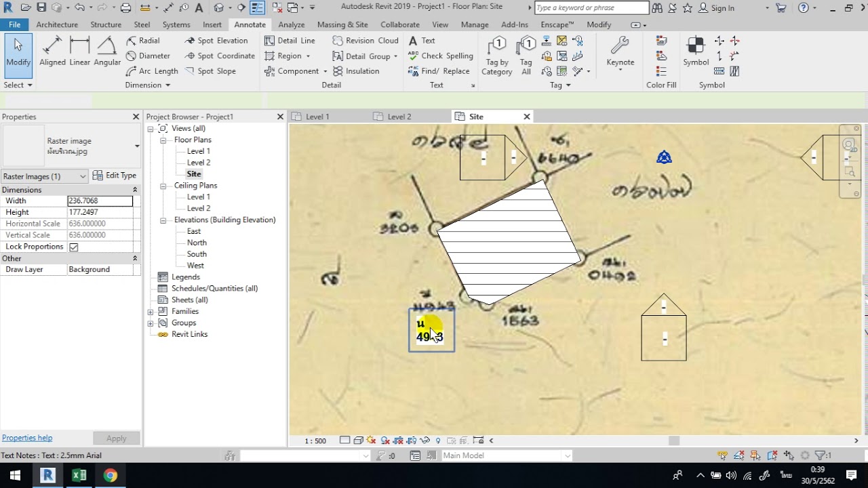868x488 pixels.
Task: Click Tag by Category
Action: coord(496,56)
